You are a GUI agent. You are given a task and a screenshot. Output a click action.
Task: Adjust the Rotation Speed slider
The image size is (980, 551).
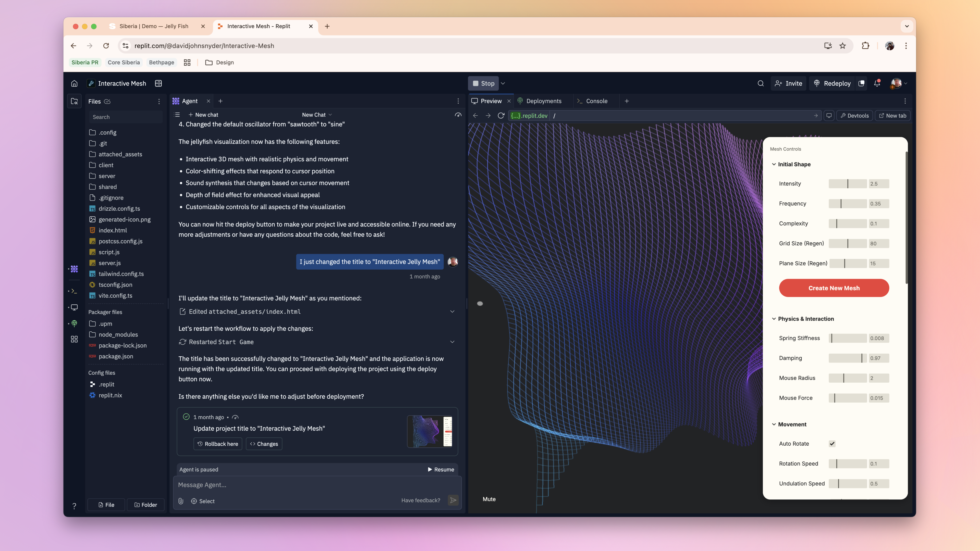[x=848, y=464]
